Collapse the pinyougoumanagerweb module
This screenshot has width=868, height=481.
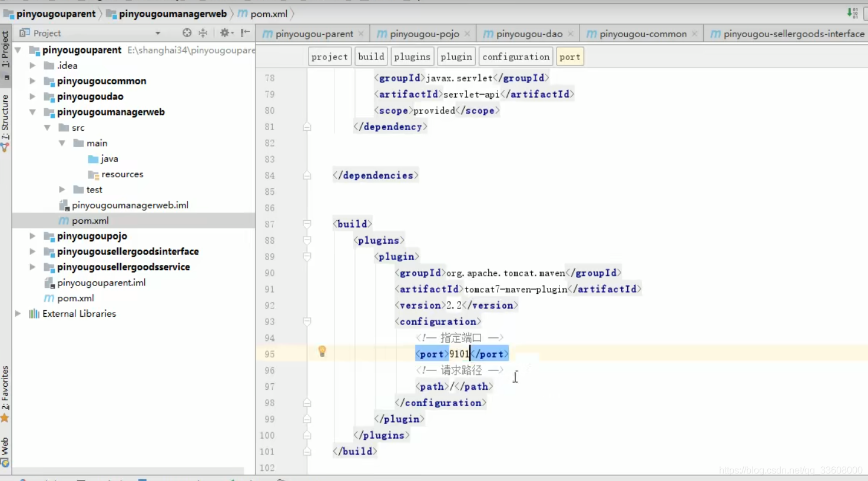point(33,112)
